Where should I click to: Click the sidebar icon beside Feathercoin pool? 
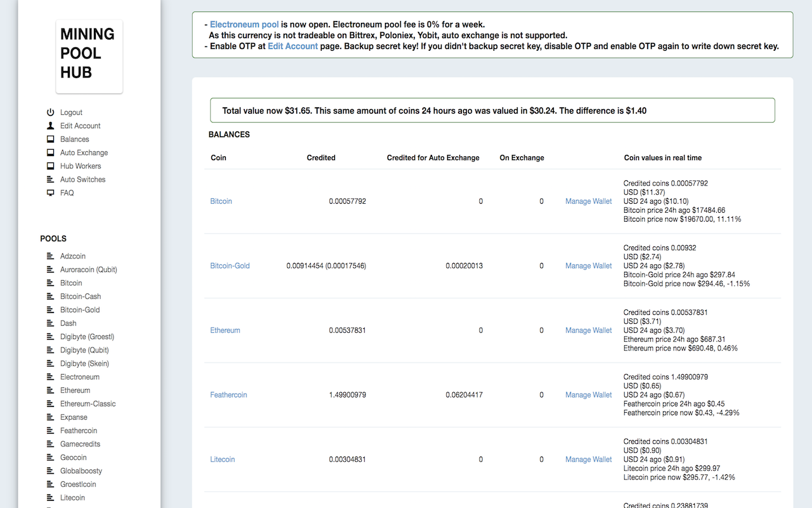51,431
